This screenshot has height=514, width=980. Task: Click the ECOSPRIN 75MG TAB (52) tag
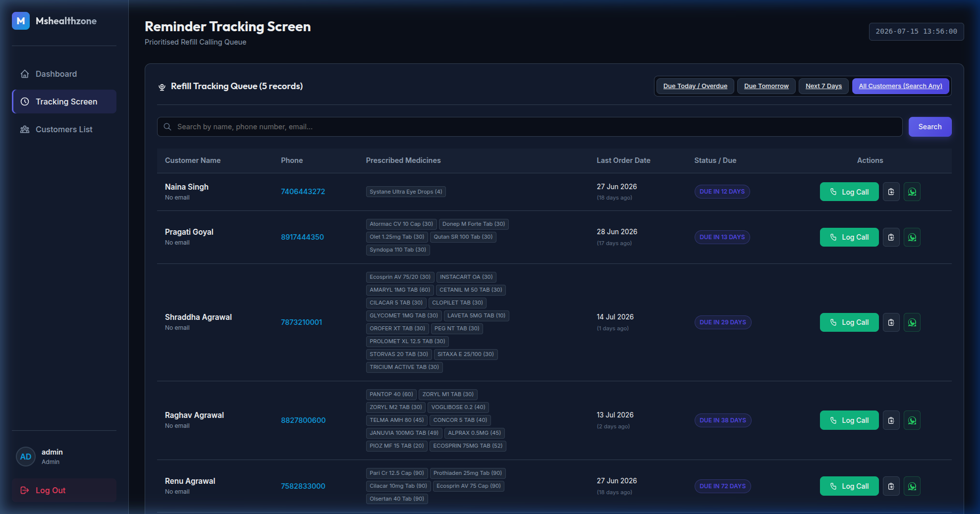[x=468, y=446]
